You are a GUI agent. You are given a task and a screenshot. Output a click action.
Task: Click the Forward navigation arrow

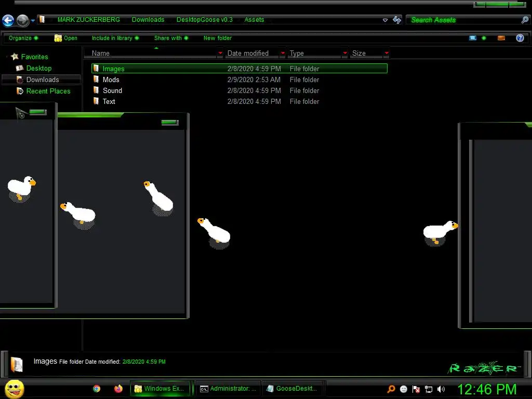coord(23,20)
